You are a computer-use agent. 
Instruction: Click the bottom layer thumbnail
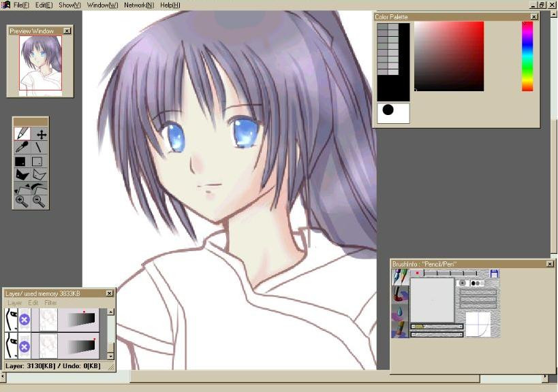(48, 346)
